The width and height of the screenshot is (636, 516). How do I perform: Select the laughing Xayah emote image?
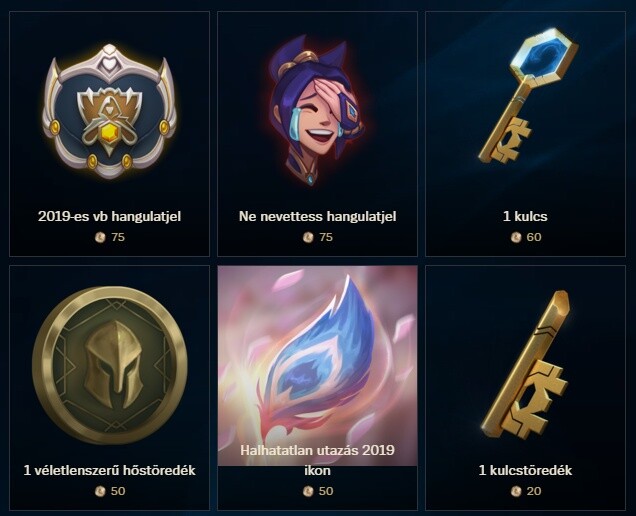coord(318,110)
